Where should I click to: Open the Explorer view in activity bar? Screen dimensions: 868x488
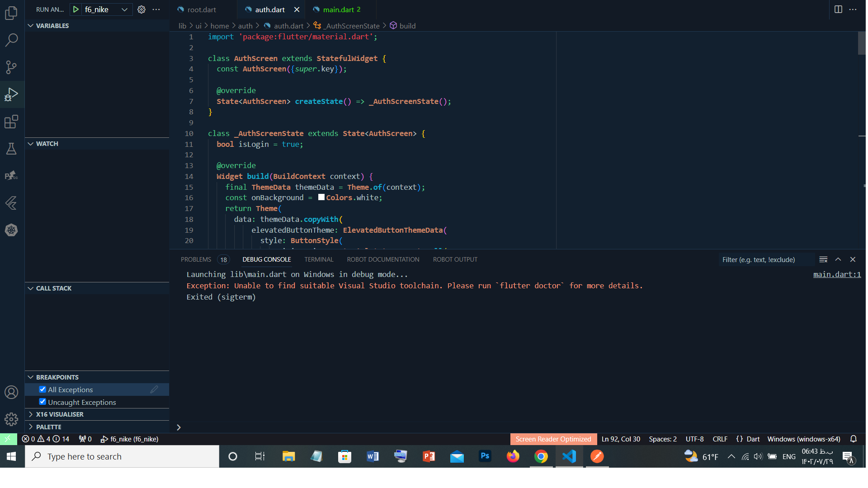coord(11,13)
